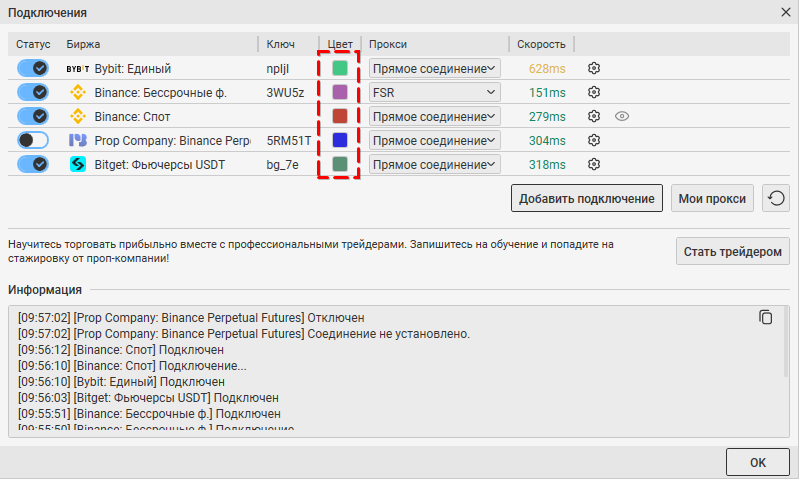This screenshot has height=479, width=799.
Task: Click the refresh connections icon button
Action: tap(776, 198)
